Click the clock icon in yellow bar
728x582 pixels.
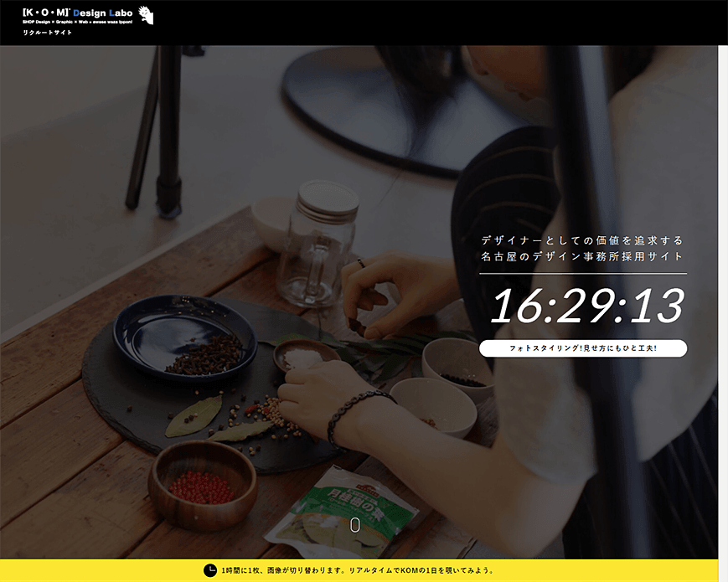pos(210,570)
